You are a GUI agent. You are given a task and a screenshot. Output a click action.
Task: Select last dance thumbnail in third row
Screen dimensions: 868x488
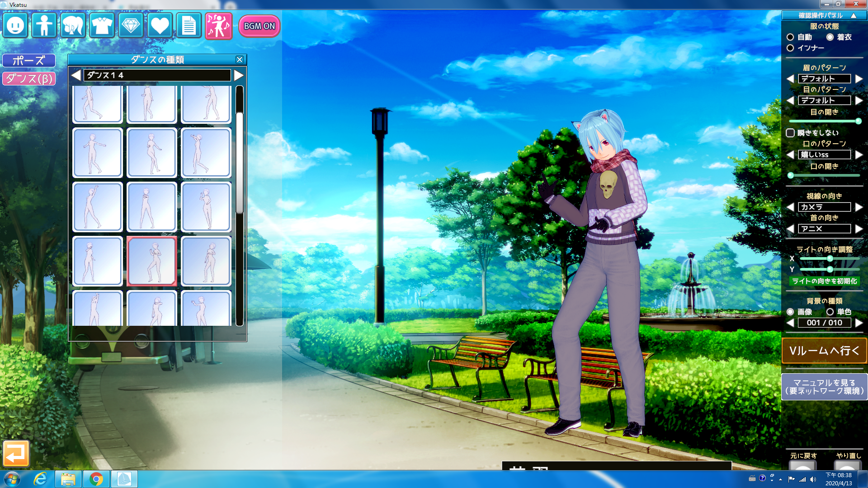[x=206, y=207]
